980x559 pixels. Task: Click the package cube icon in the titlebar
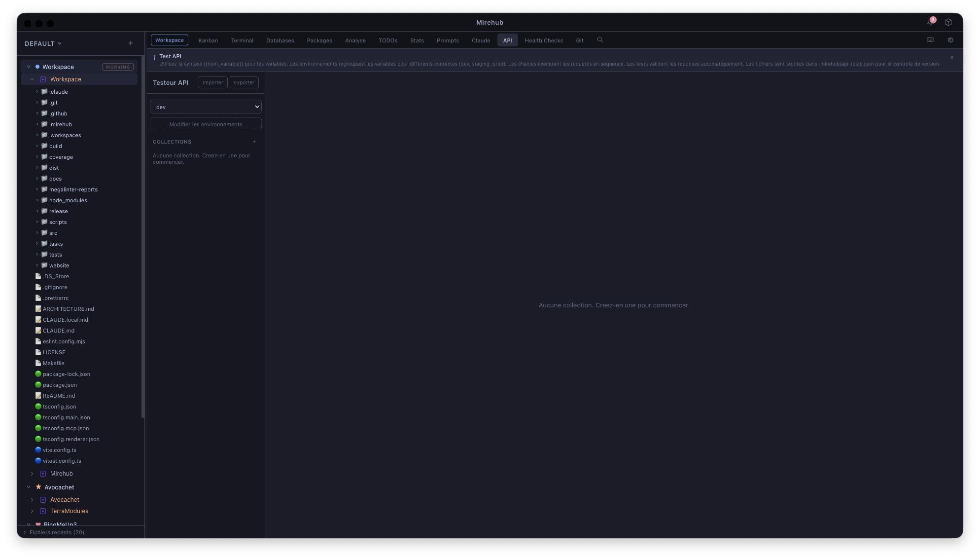(x=948, y=22)
